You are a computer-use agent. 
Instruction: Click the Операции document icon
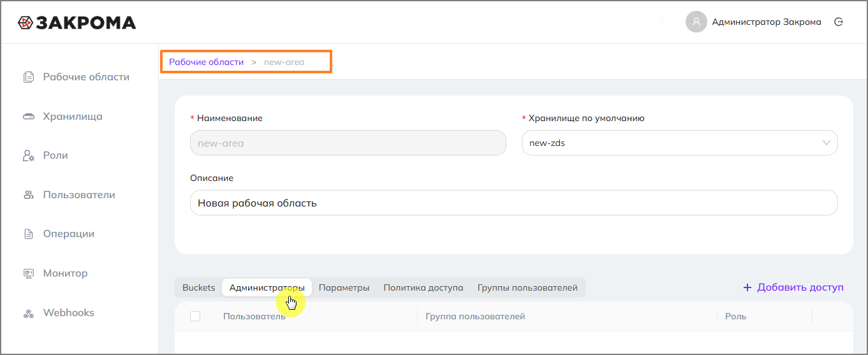[x=28, y=234]
